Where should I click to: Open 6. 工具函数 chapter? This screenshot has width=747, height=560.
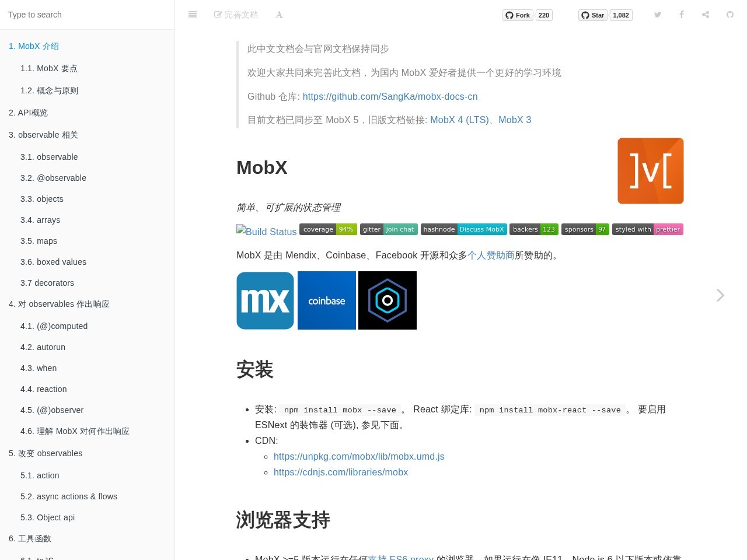[x=88, y=538]
